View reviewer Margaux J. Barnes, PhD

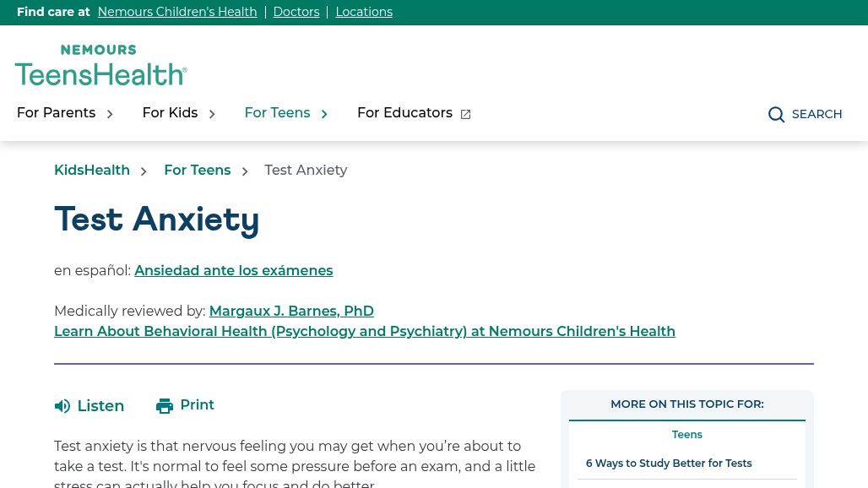pyautogui.click(x=291, y=312)
